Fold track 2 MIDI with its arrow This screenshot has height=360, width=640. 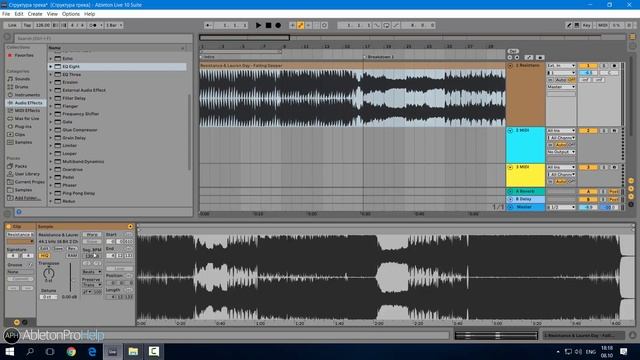[510, 131]
